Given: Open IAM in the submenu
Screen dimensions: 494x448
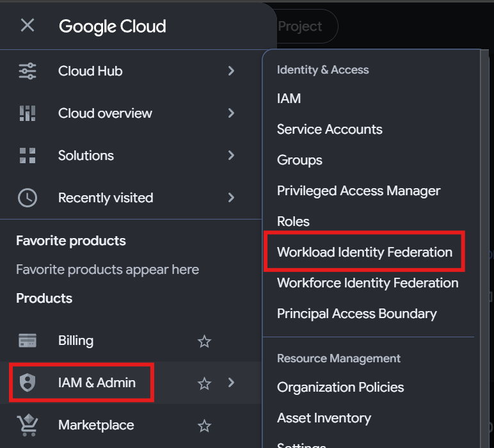Looking at the screenshot, I should pos(289,99).
